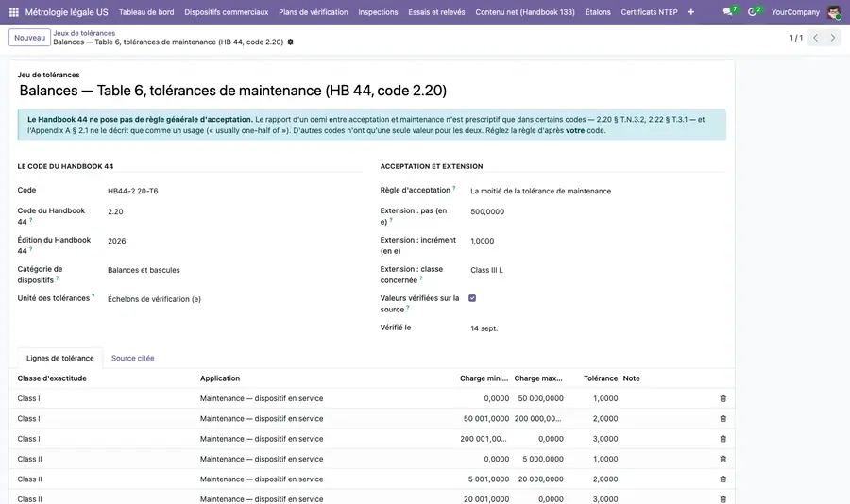Show help tooltip for Règle d'acceptation
This screenshot has width=850, height=504.
453,188
